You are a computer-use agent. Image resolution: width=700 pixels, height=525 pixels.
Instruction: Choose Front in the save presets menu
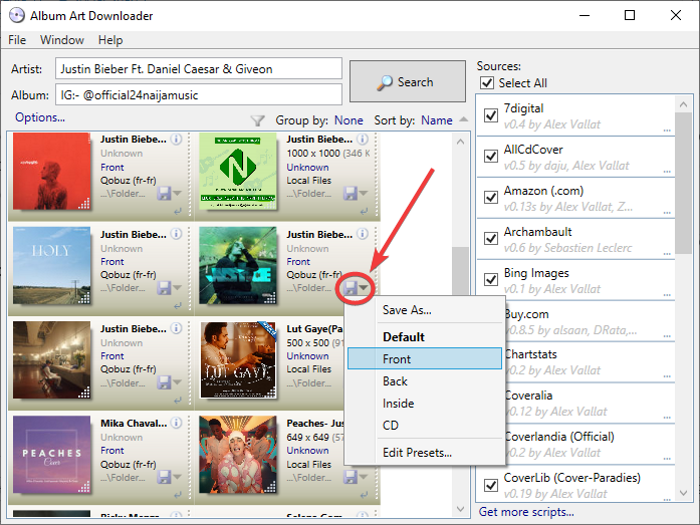click(424, 359)
